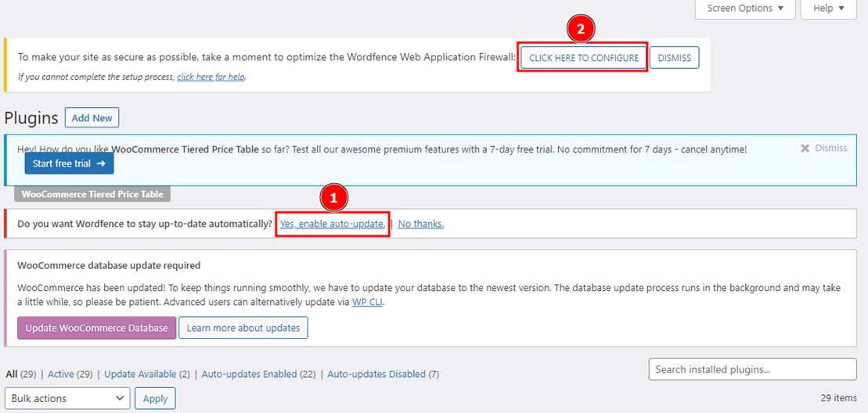The height and width of the screenshot is (413, 868).
Task: Click Learn more about updates button
Action: pyautogui.click(x=243, y=328)
